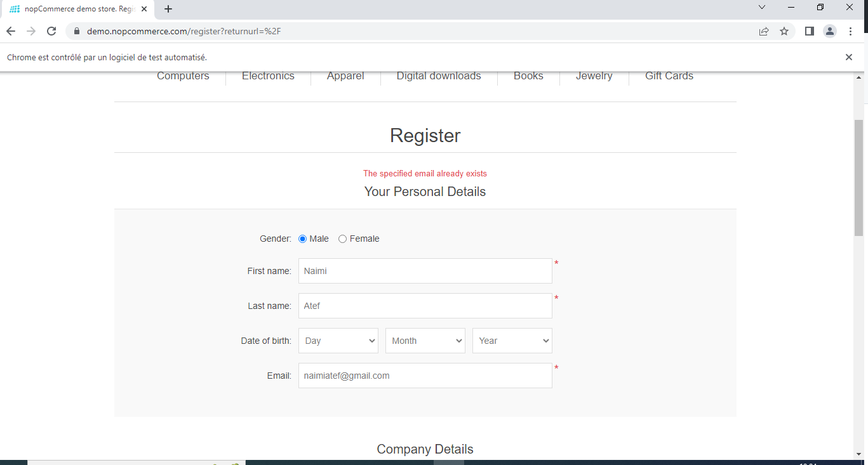Click inside the Email input field
Screen dimensions: 868x465
pyautogui.click(x=425, y=376)
